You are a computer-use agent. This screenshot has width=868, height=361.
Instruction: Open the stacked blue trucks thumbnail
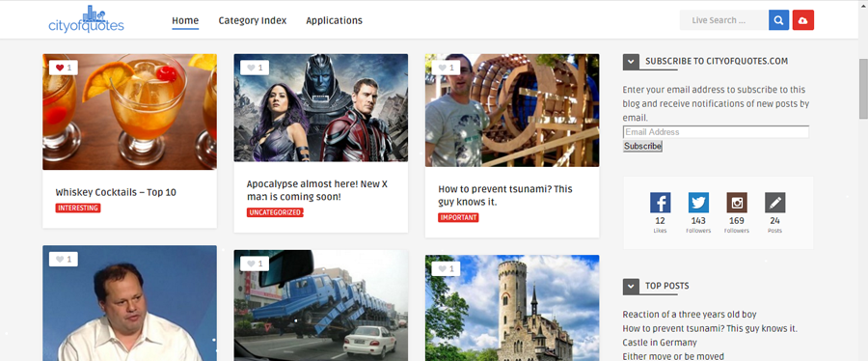[x=320, y=305]
